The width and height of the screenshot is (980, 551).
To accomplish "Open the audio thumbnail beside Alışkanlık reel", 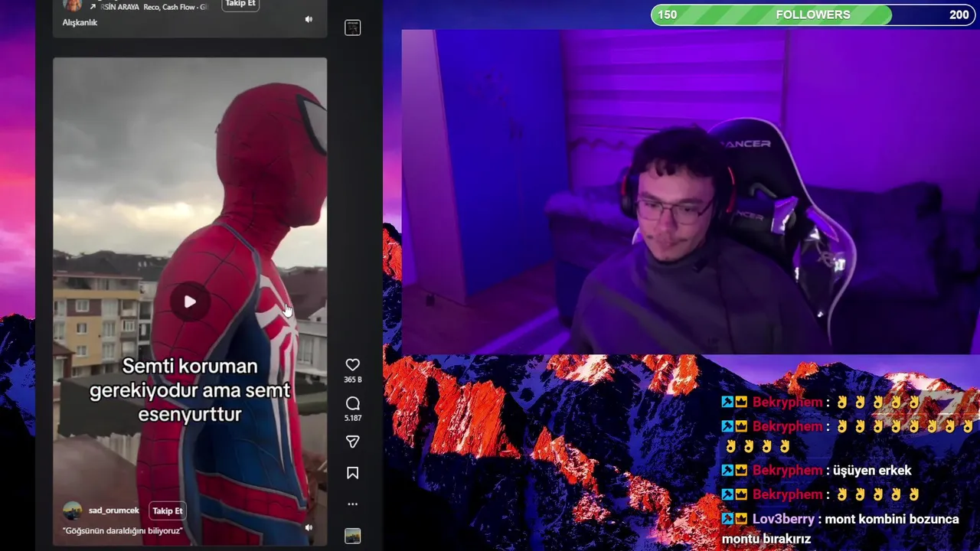I will (352, 28).
